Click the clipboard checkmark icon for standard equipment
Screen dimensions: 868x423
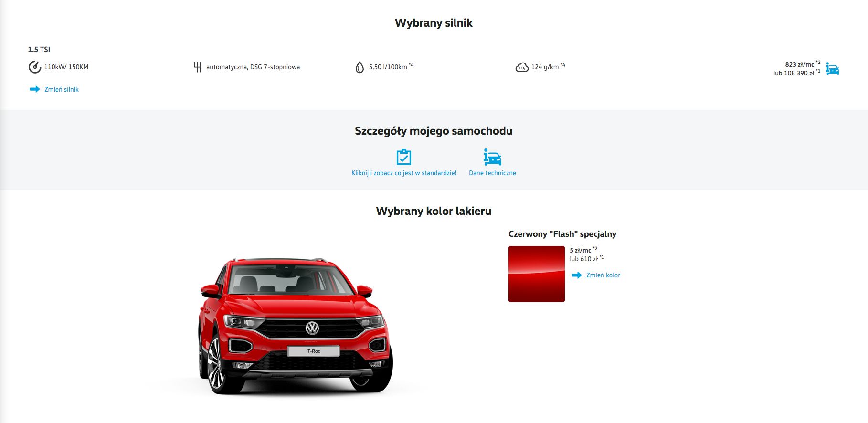[x=404, y=157]
